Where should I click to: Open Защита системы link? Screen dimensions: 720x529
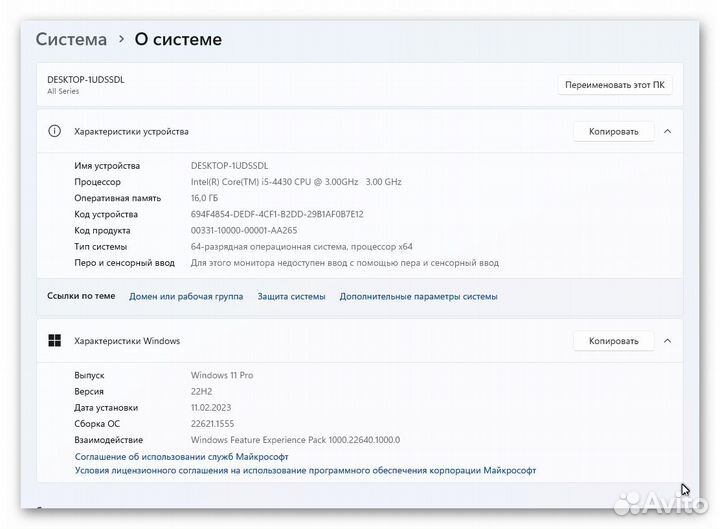291,297
